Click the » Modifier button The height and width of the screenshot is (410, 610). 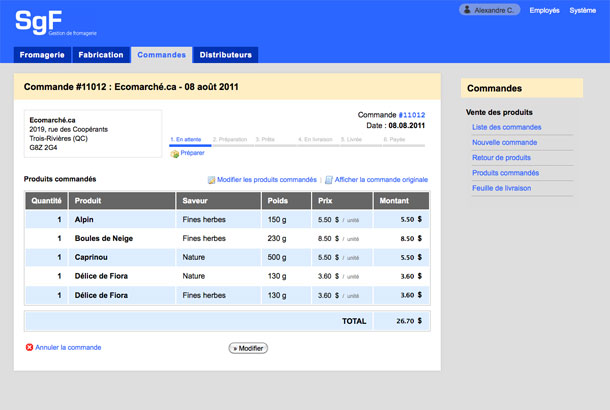(248, 348)
